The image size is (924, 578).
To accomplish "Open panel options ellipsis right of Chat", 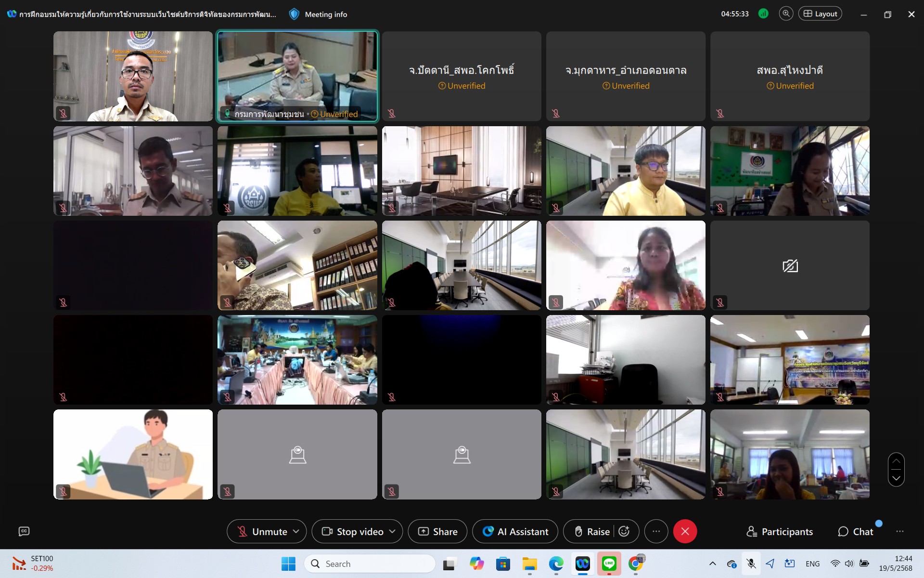I will click(899, 531).
